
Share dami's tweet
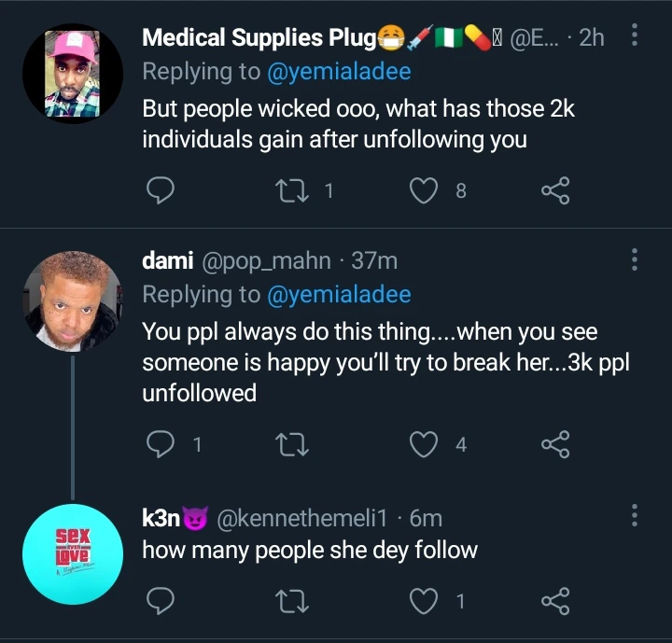coord(555,444)
